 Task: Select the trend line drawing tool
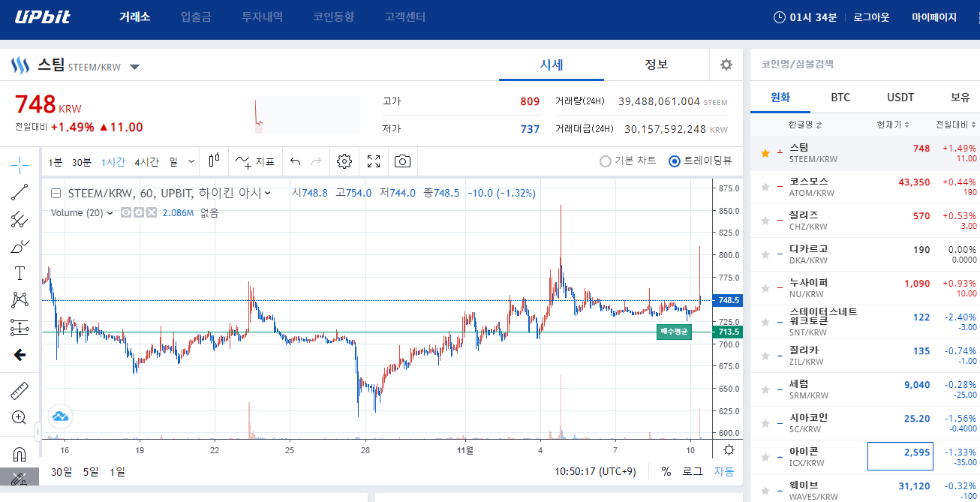pos(20,192)
